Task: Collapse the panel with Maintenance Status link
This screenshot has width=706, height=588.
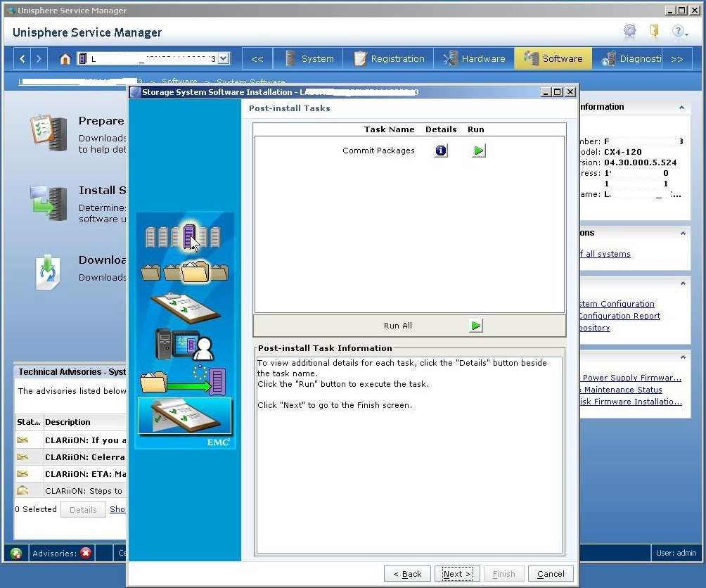Action: pyautogui.click(x=683, y=357)
